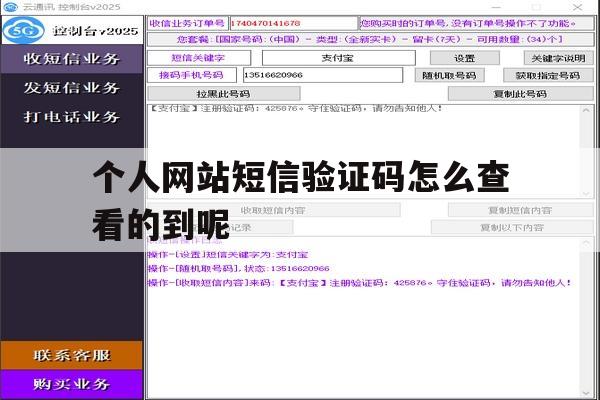Click log panel scrollbar up arrow

coord(586,243)
